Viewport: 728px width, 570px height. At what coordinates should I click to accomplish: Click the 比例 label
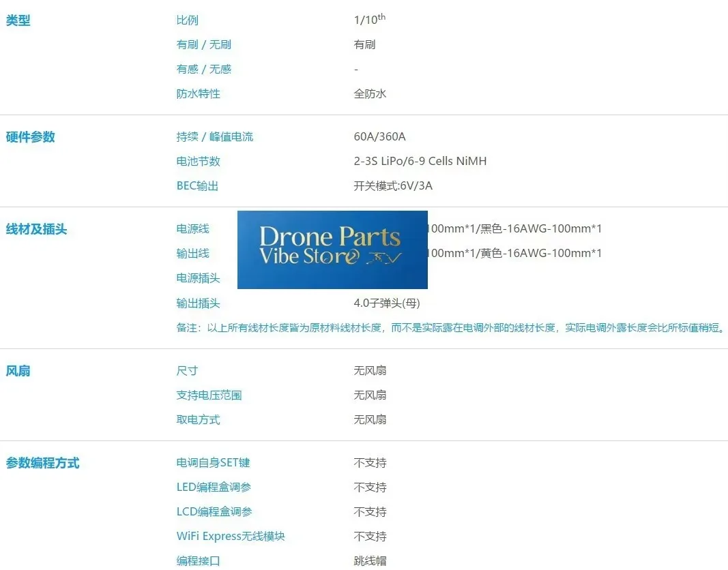187,20
